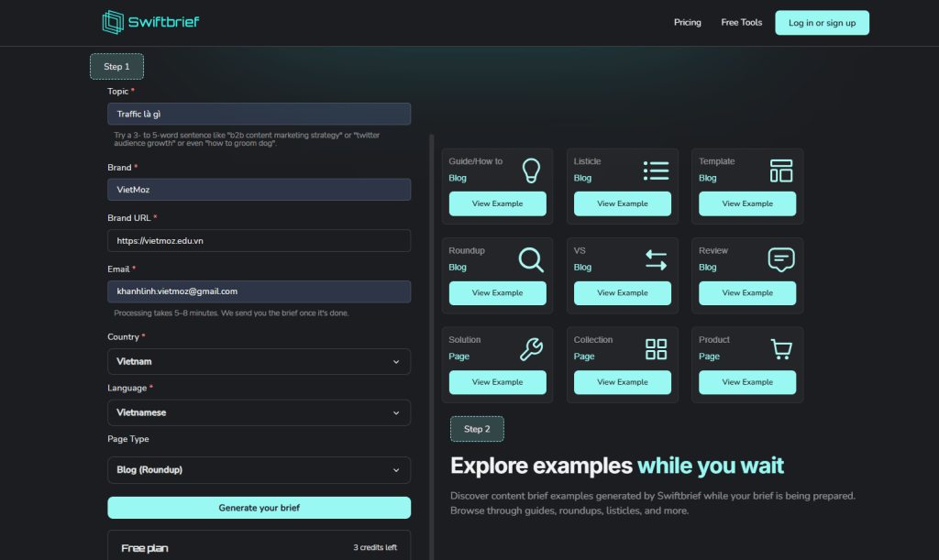
Task: Click the lightbulb icon on Guide/How to card
Action: tap(531, 170)
